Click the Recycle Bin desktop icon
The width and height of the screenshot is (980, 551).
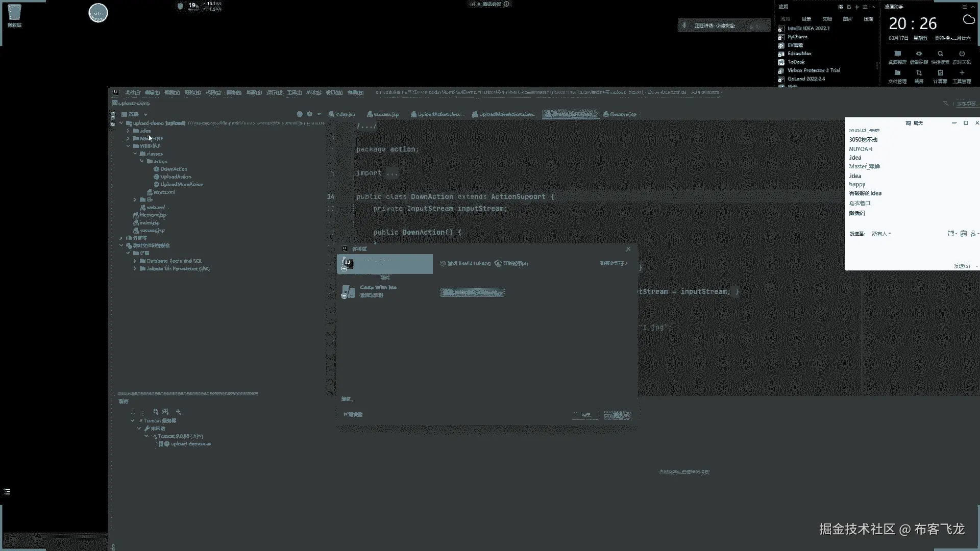14,14
